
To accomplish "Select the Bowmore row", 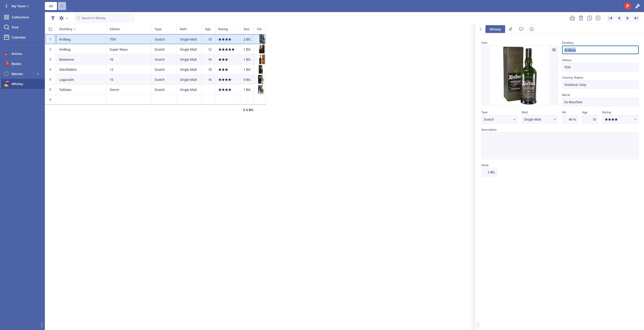I will pyautogui.click(x=155, y=59).
